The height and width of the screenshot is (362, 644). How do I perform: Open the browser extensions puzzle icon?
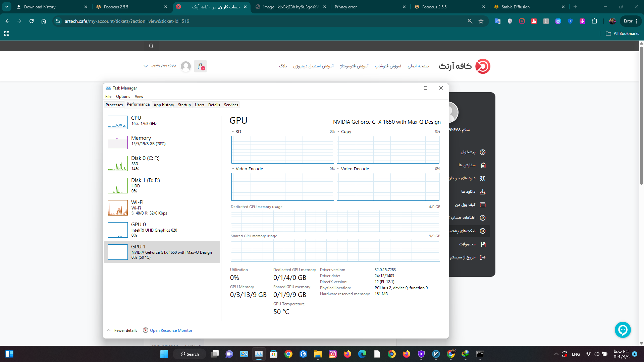pos(594,21)
